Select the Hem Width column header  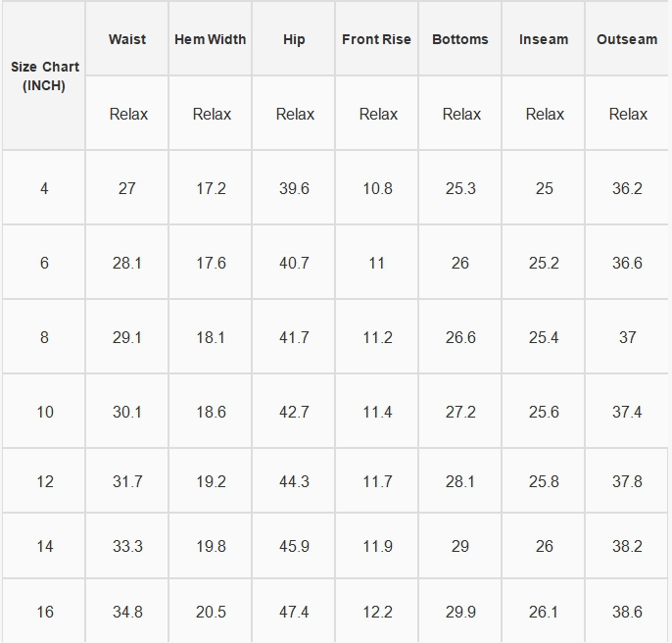[210, 39]
